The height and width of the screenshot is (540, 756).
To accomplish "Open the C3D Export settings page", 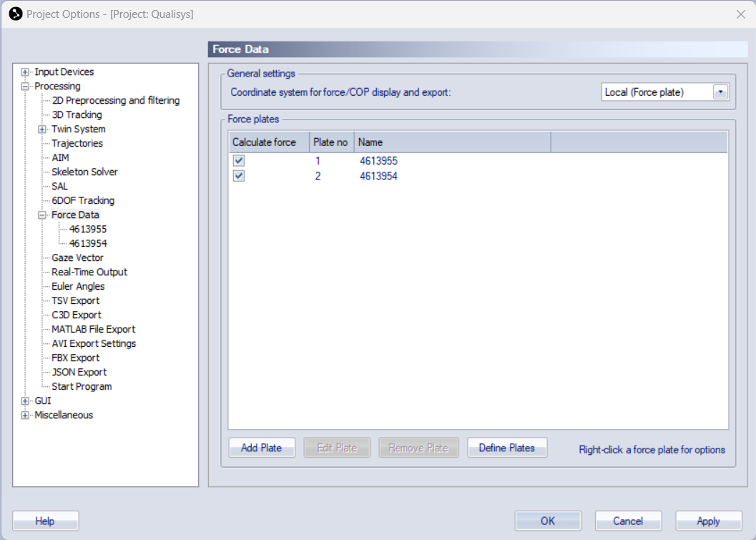I will pos(76,315).
